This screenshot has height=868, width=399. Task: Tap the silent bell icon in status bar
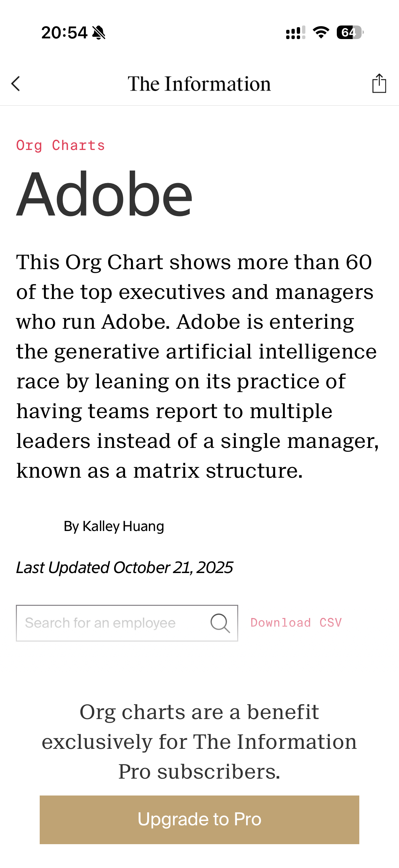click(99, 33)
